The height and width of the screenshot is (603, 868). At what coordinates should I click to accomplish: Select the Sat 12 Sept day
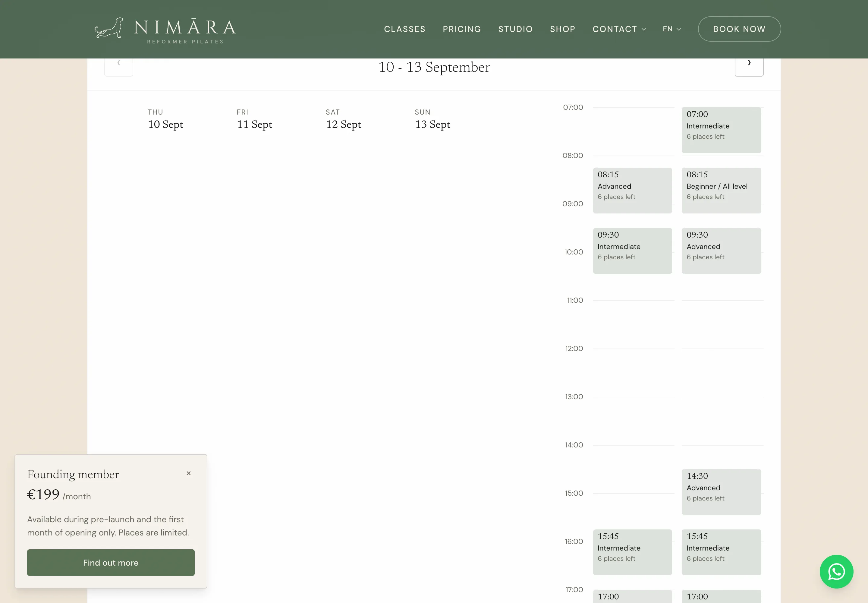click(343, 119)
